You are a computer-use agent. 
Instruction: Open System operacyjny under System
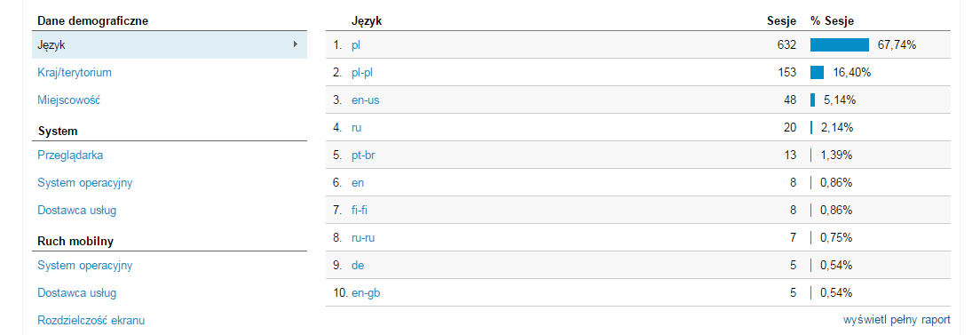point(85,183)
